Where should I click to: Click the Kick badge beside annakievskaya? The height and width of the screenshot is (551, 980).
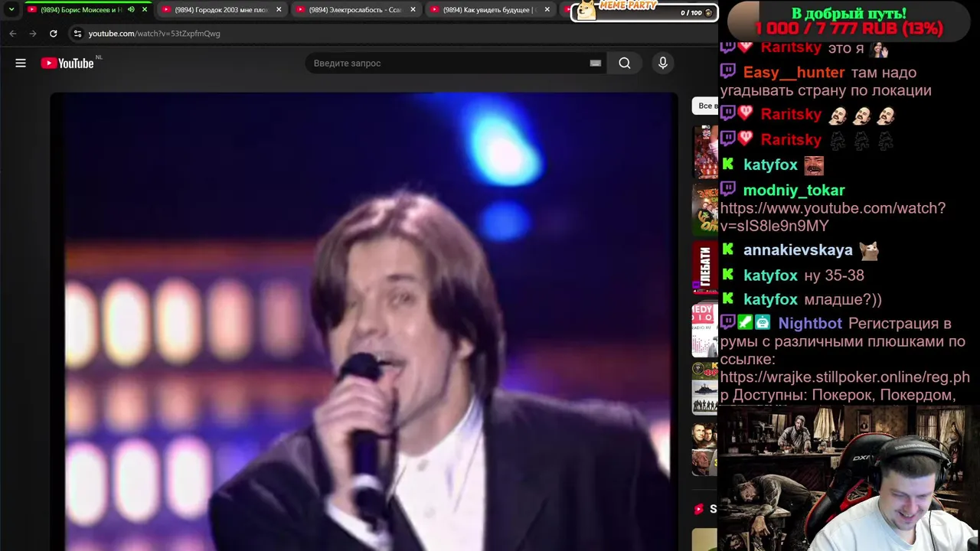(x=728, y=249)
